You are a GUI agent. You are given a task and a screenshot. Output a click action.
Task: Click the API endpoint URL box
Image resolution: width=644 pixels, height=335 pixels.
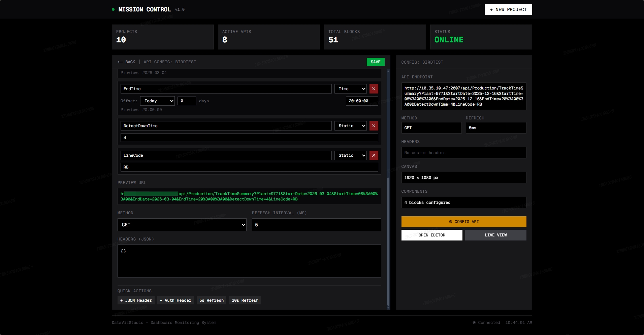(464, 96)
